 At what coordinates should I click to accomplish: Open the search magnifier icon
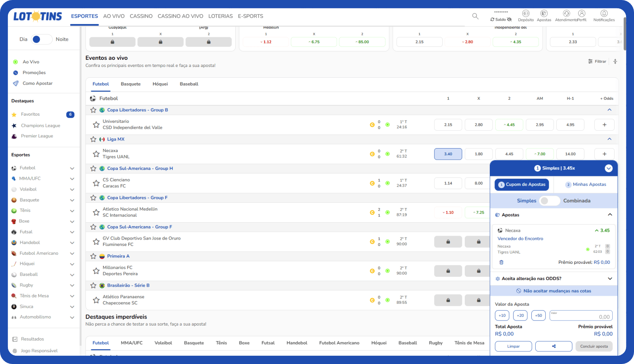coord(475,16)
